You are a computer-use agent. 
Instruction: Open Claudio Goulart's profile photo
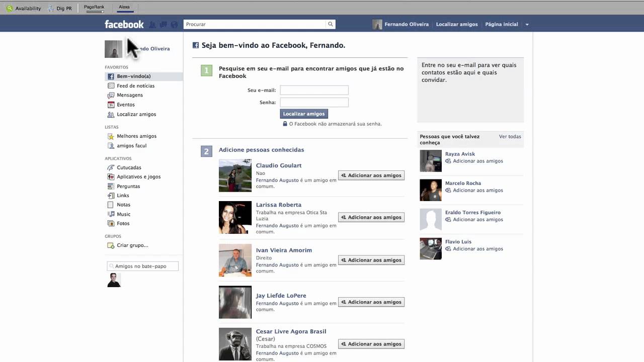tap(235, 175)
